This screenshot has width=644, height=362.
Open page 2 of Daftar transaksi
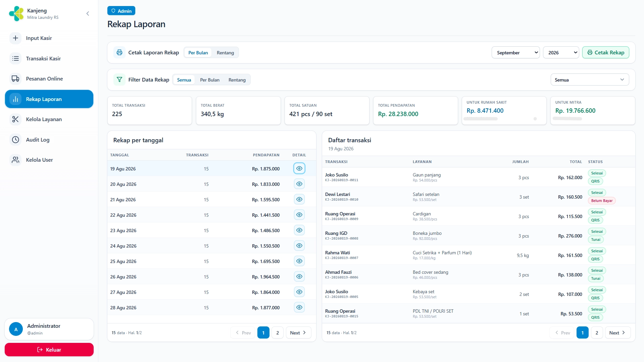[597, 333]
